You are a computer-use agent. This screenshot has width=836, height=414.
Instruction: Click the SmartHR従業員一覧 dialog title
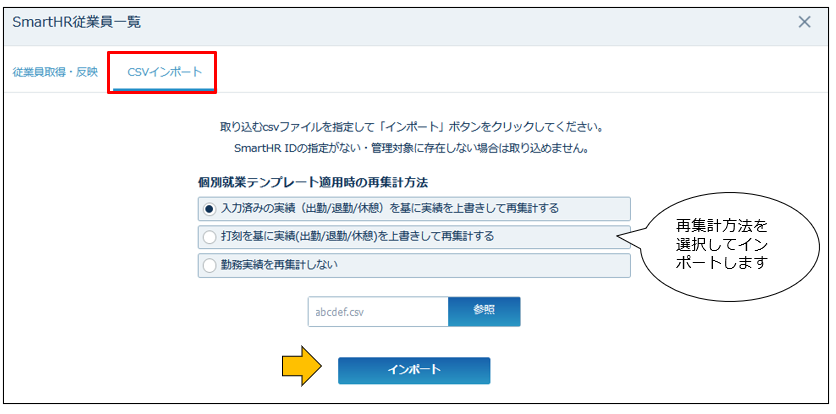pos(76,23)
